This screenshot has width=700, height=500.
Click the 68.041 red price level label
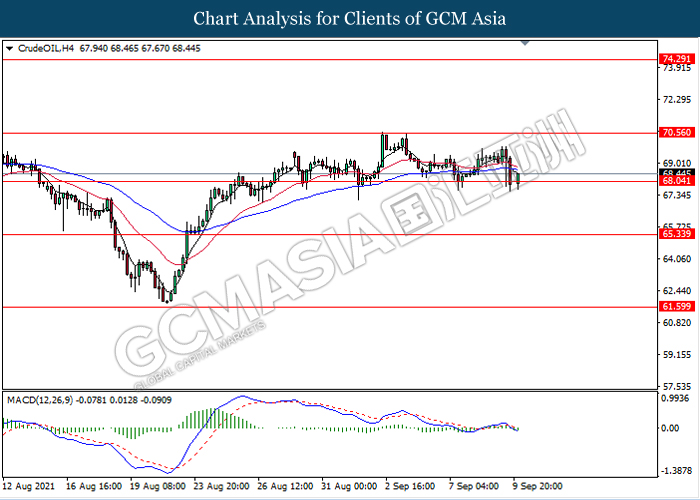click(677, 181)
